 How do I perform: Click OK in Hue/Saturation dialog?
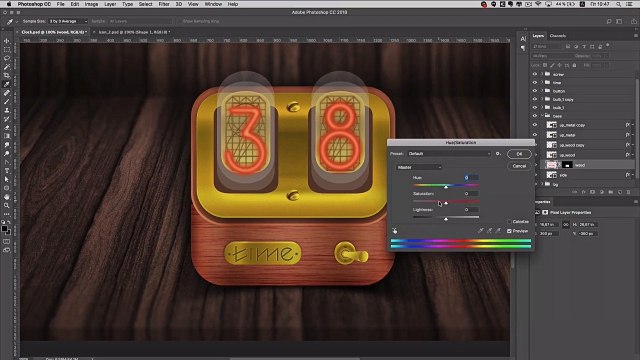pos(519,154)
